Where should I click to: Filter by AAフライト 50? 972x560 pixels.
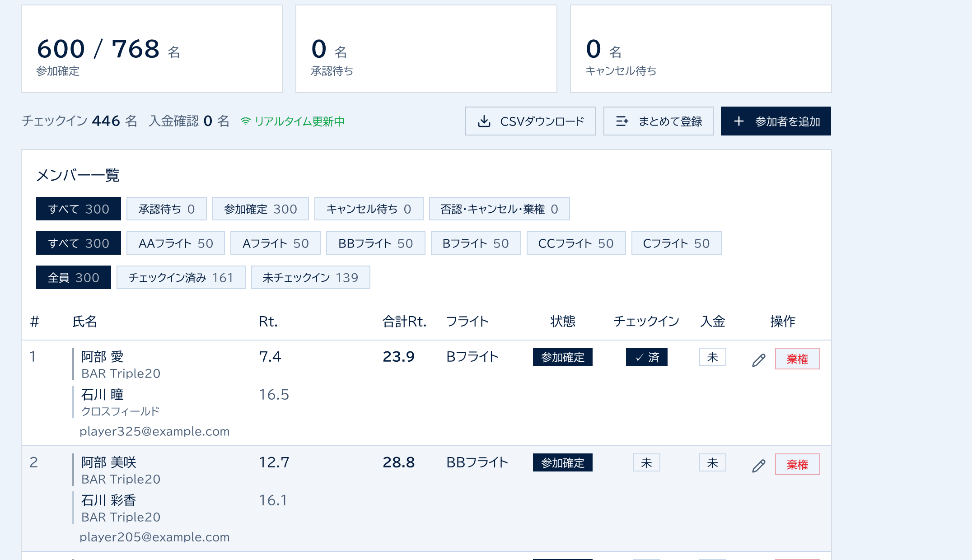(176, 243)
